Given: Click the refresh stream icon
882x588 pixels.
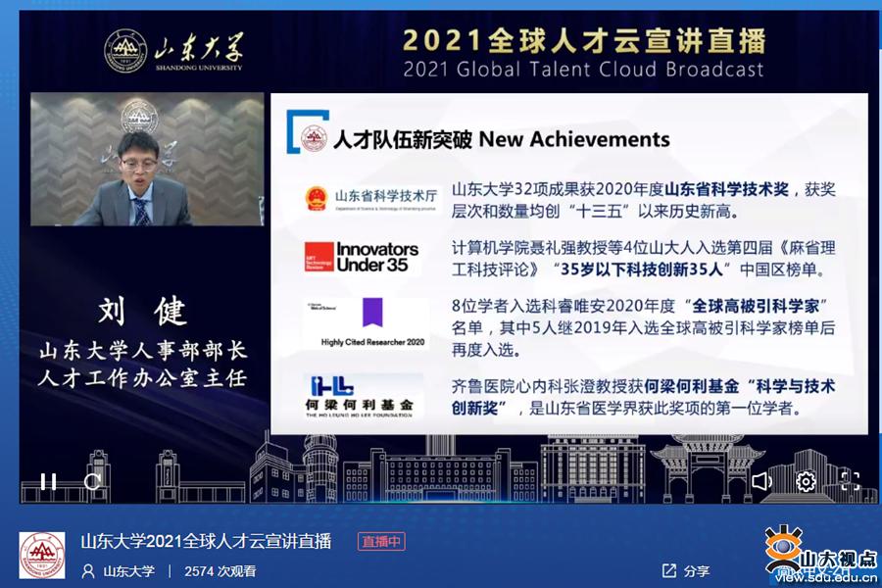Looking at the screenshot, I should point(92,481).
